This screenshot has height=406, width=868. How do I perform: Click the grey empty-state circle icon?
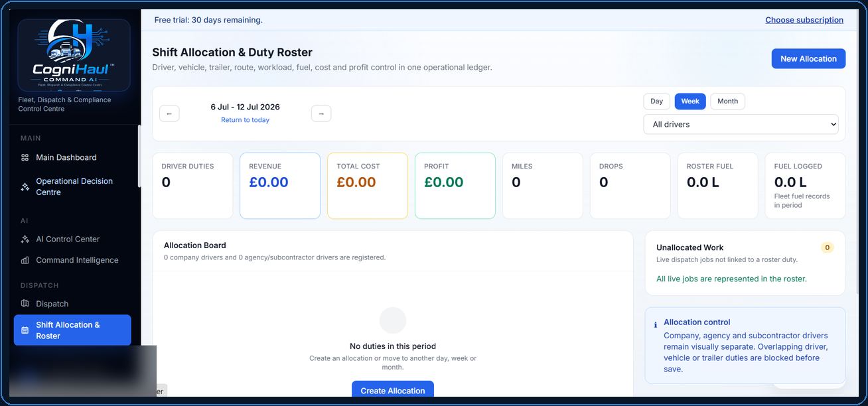pos(393,320)
